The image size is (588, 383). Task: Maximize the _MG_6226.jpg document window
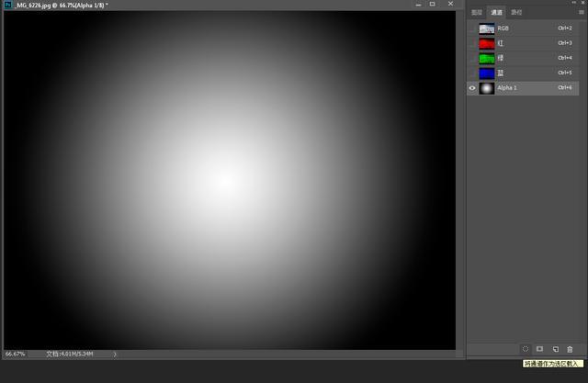[433, 4]
